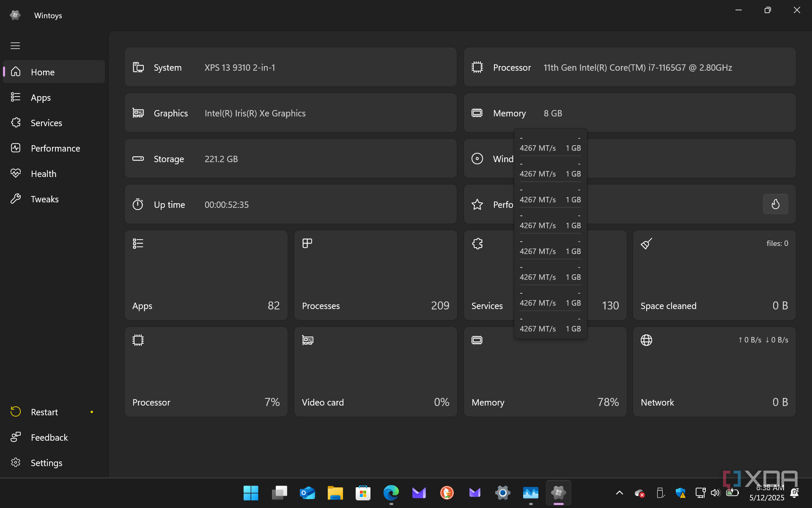Open the Apps tile showing 82

pyautogui.click(x=206, y=275)
